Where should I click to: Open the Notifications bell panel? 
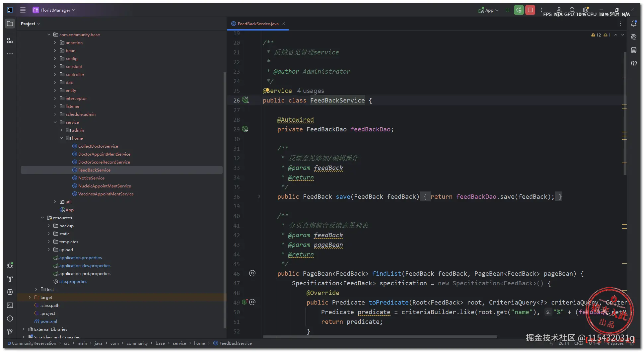633,24
